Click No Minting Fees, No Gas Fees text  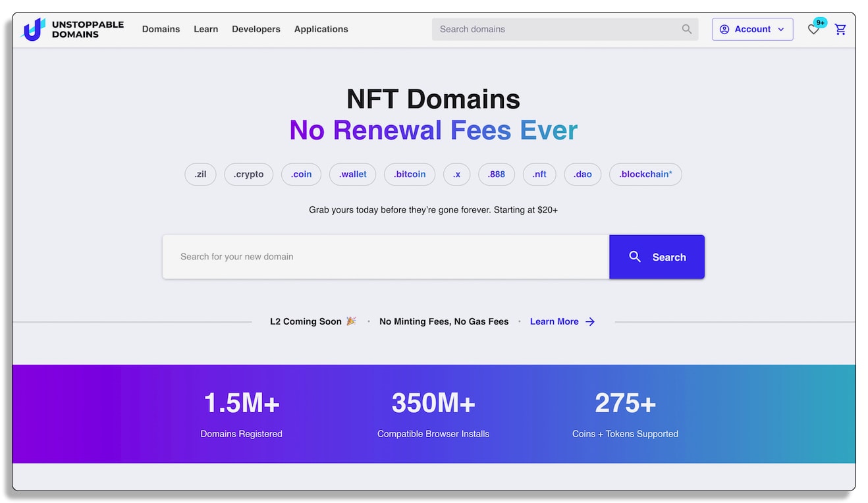444,321
